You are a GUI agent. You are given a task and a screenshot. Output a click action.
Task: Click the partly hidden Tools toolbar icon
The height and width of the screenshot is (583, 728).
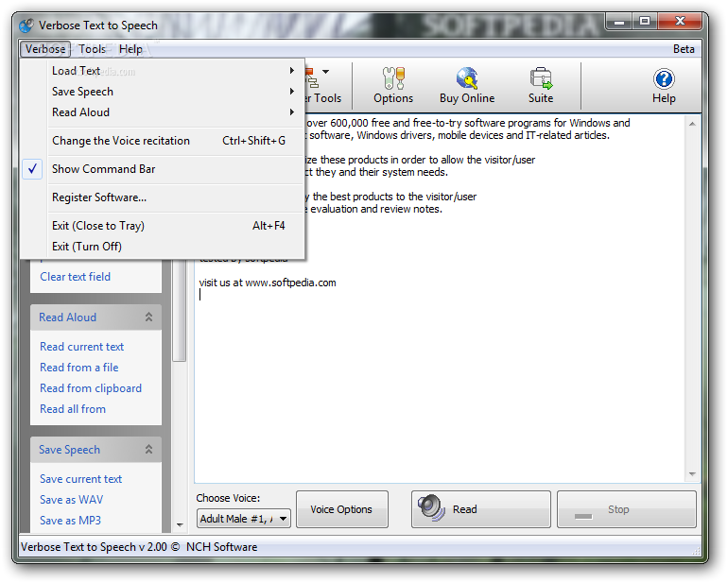click(311, 79)
